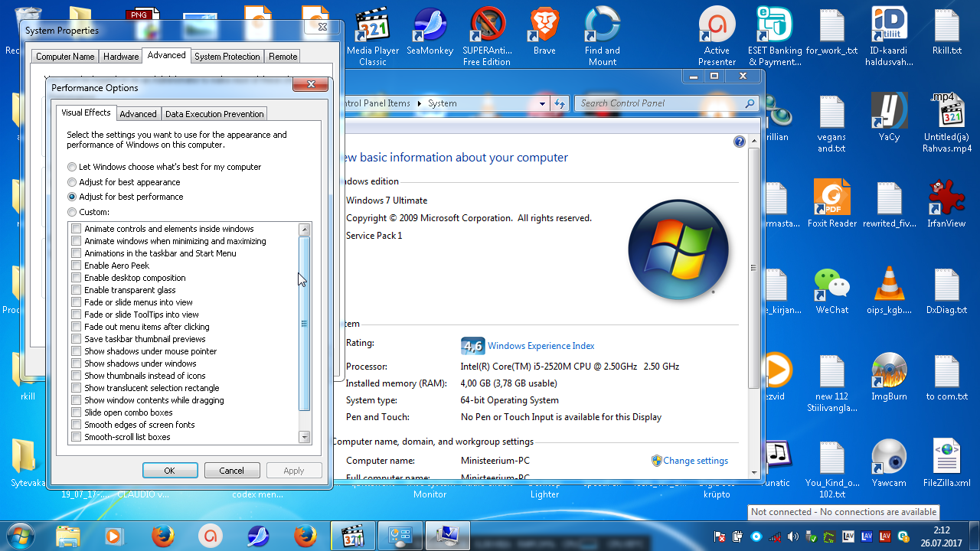Enable the Enable Aero Peek checkbox

(x=77, y=266)
